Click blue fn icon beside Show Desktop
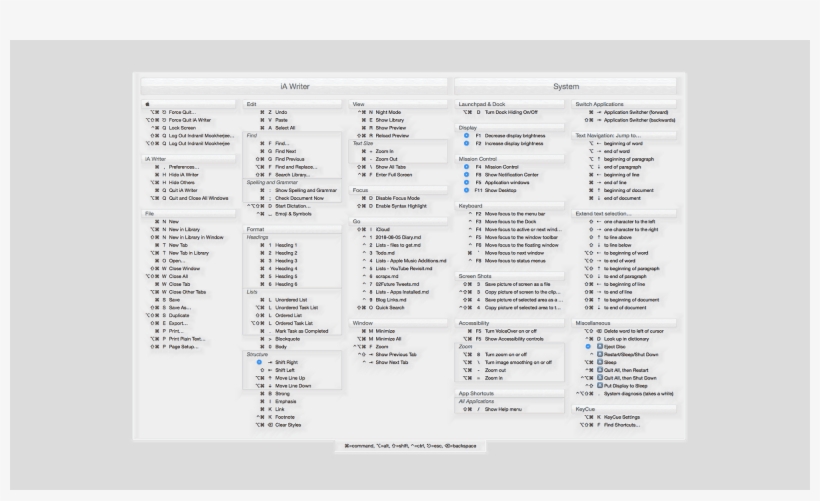 [466, 190]
